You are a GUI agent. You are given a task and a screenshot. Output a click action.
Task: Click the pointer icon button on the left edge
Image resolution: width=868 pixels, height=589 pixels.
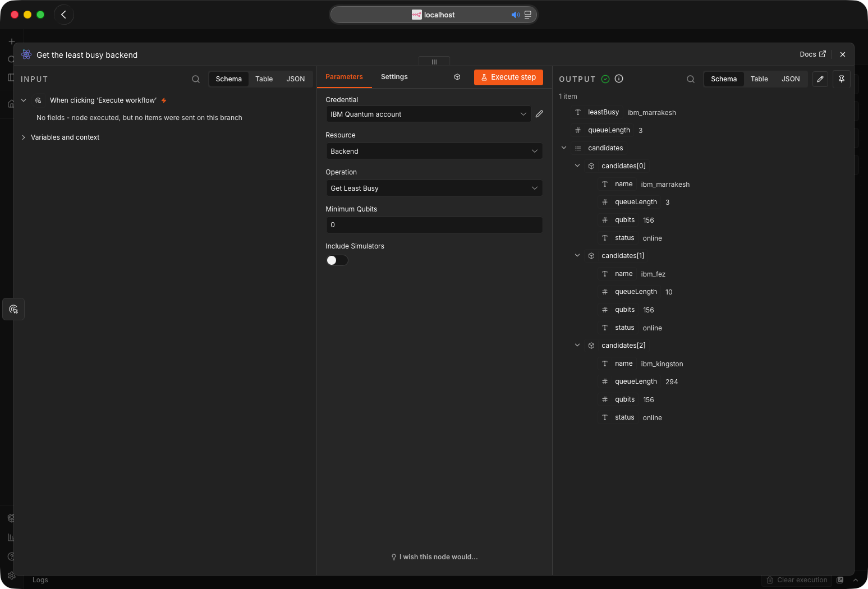coord(13,309)
